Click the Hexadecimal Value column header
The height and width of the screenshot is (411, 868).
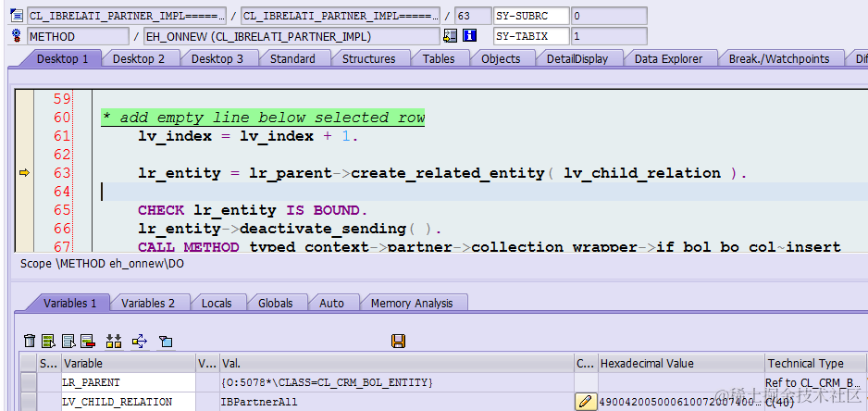(681, 364)
